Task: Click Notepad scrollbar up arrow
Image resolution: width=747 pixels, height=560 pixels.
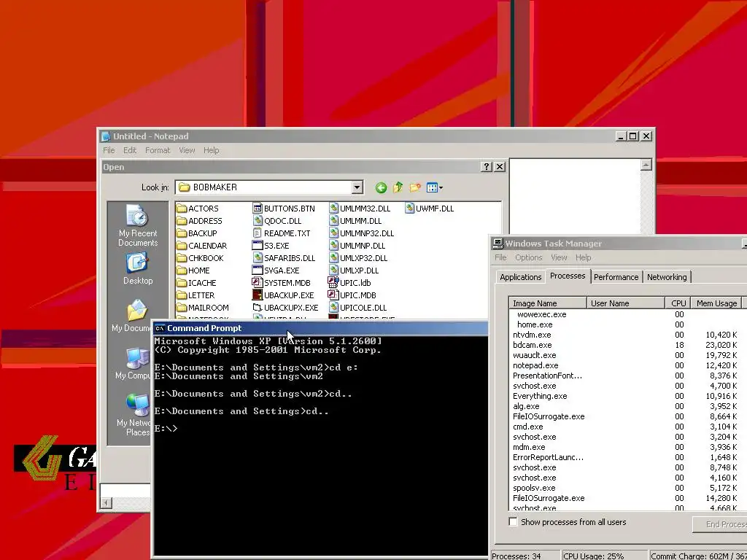Action: coord(646,166)
